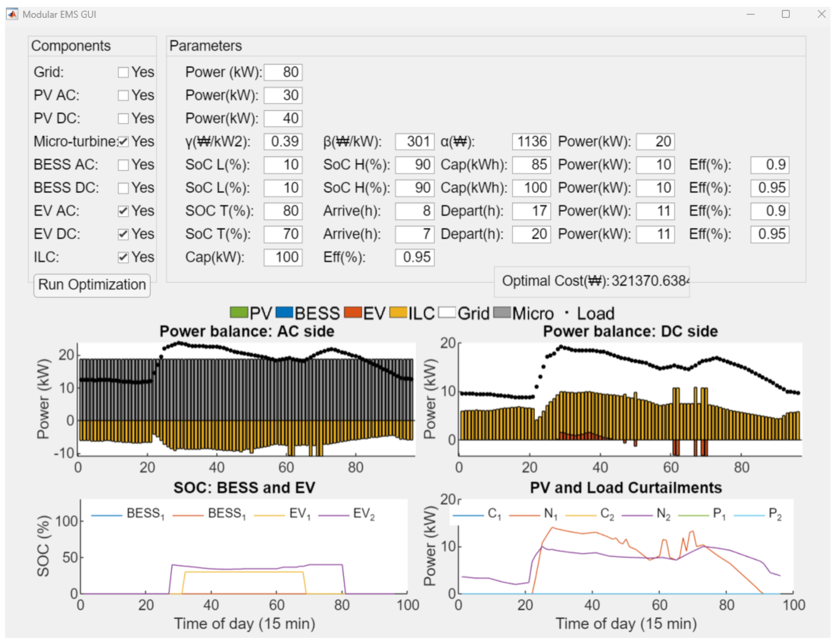Maximize the Modular EMS GUI window

point(786,14)
